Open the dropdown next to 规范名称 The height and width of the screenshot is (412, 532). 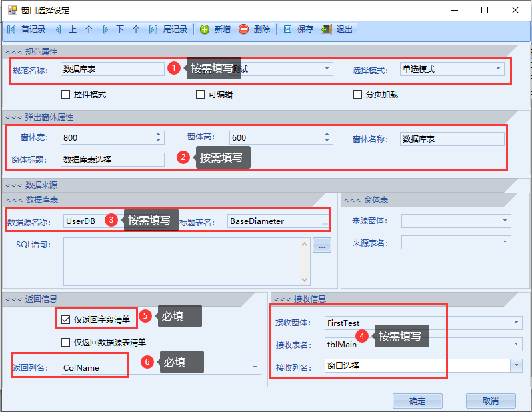327,69
